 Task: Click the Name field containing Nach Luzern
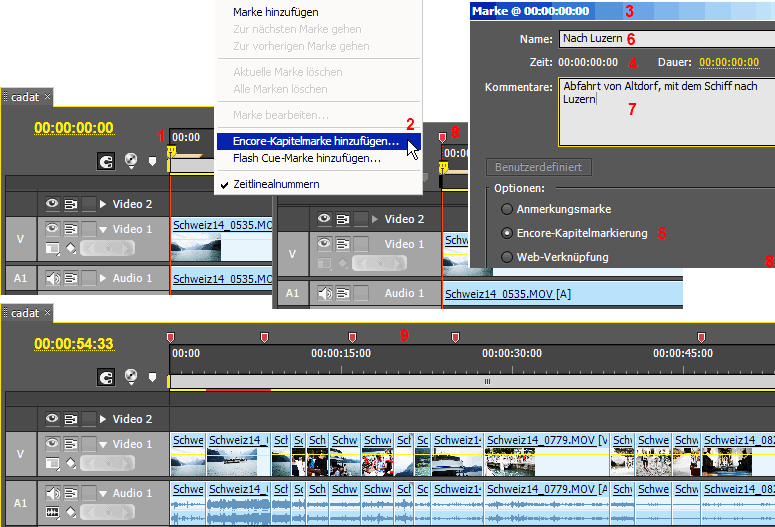tap(667, 39)
